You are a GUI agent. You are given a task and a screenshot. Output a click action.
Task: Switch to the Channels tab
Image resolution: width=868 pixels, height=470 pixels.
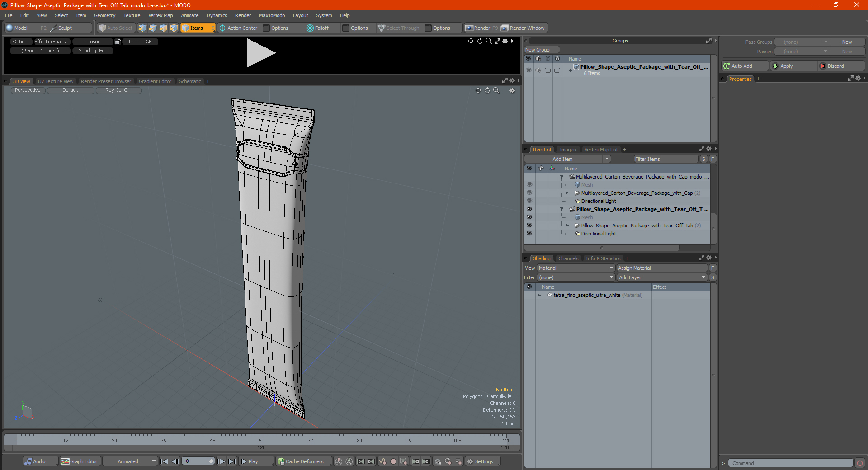tap(568, 258)
